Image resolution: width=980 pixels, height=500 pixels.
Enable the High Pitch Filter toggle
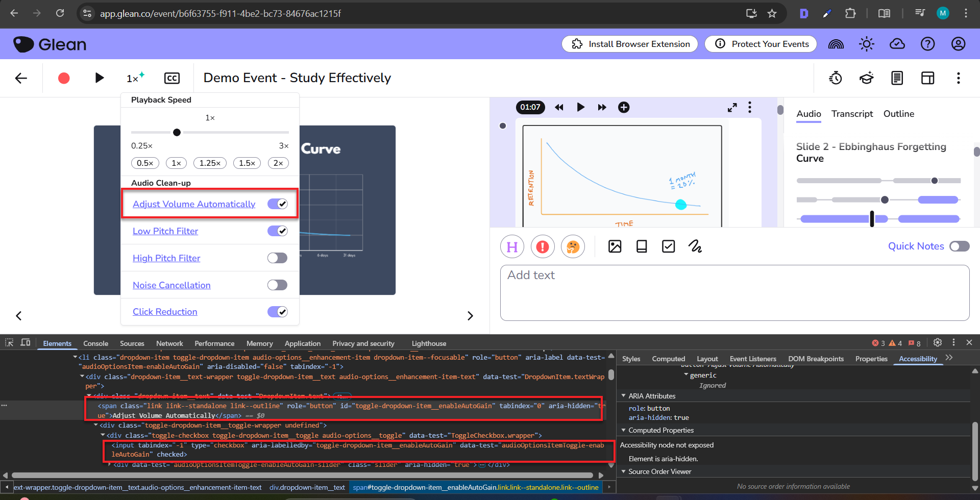(x=277, y=258)
